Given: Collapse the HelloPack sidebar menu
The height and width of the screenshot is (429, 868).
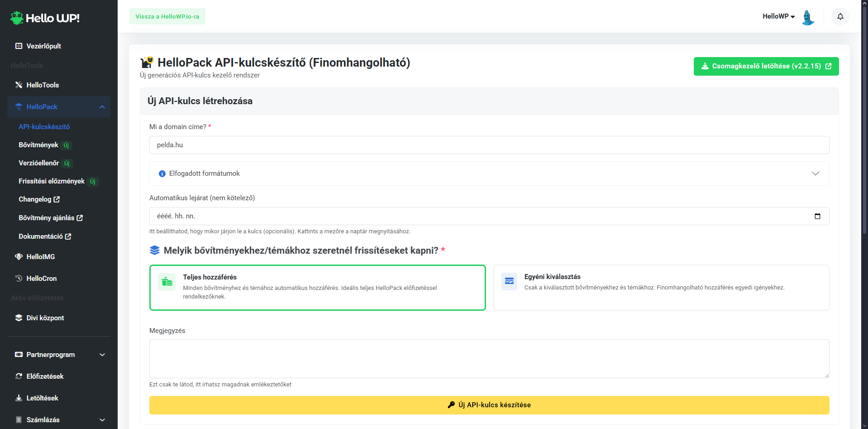Looking at the screenshot, I should coord(102,107).
